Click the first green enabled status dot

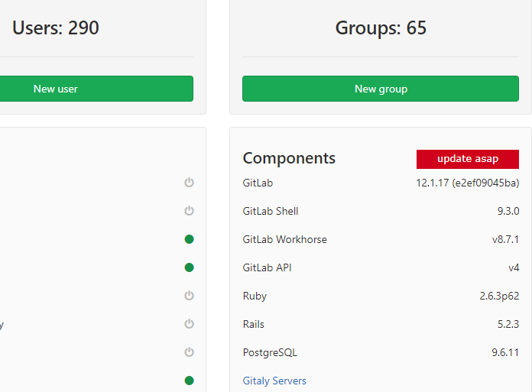(189, 239)
